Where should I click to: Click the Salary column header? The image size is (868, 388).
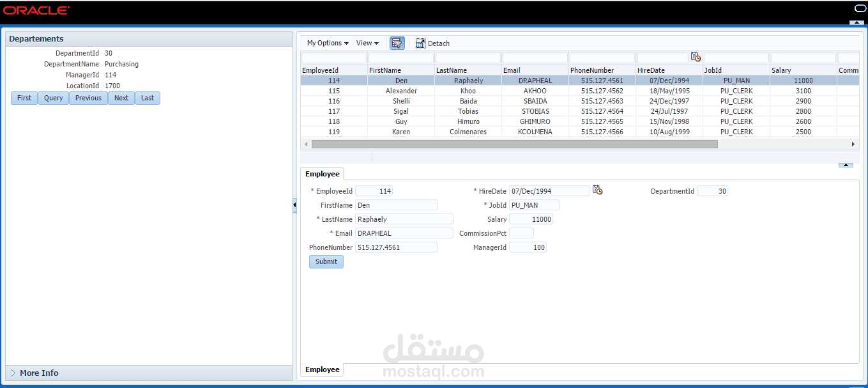tap(803, 70)
